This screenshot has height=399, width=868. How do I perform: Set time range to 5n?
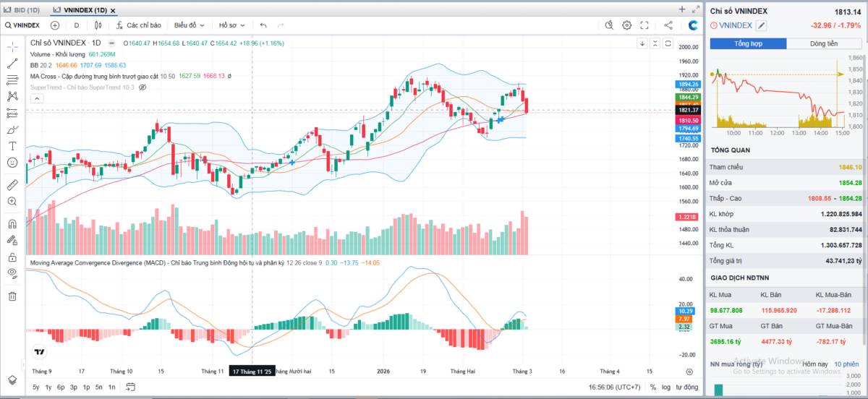[x=99, y=387]
